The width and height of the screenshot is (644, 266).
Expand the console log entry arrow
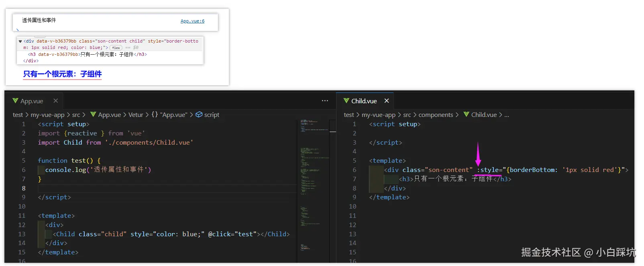coord(18,30)
